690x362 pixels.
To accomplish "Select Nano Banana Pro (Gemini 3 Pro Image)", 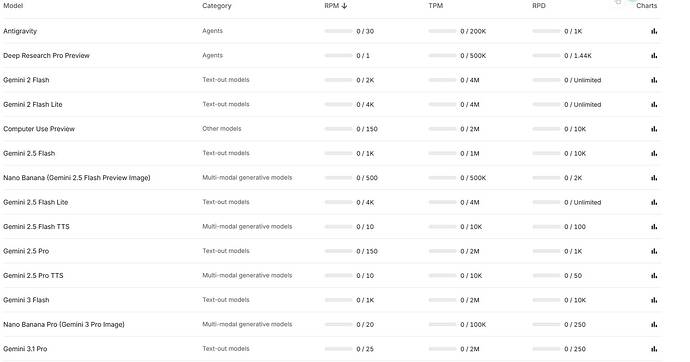I will coord(64,324).
